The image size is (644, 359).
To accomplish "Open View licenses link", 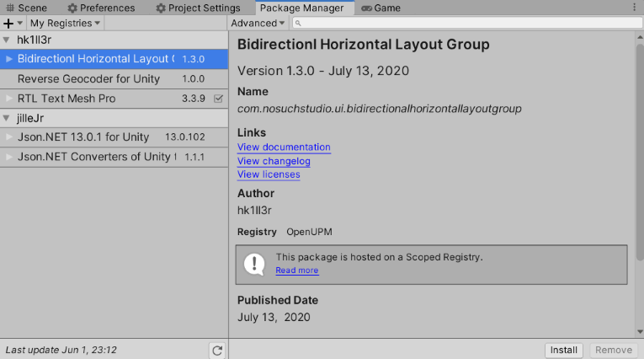I will click(x=269, y=174).
